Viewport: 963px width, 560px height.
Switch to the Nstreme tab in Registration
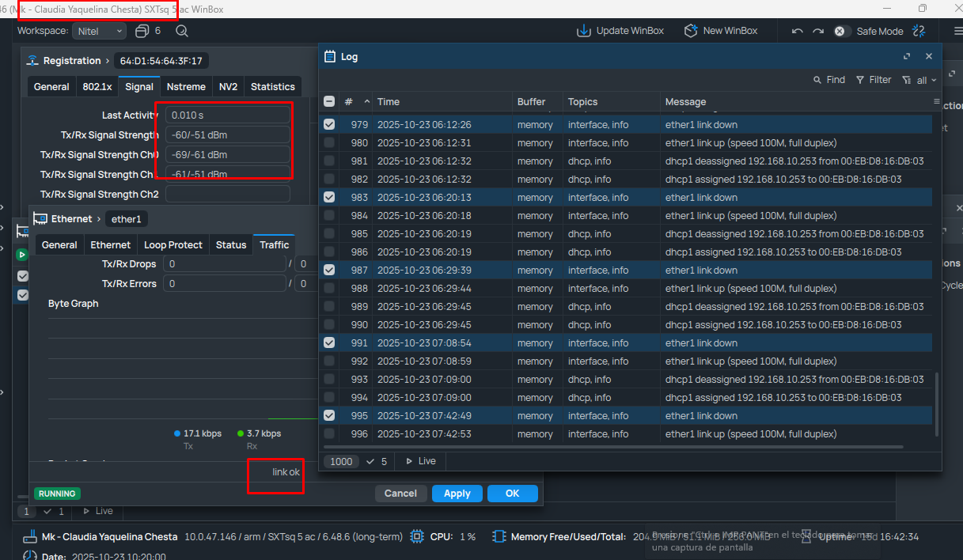tap(186, 87)
